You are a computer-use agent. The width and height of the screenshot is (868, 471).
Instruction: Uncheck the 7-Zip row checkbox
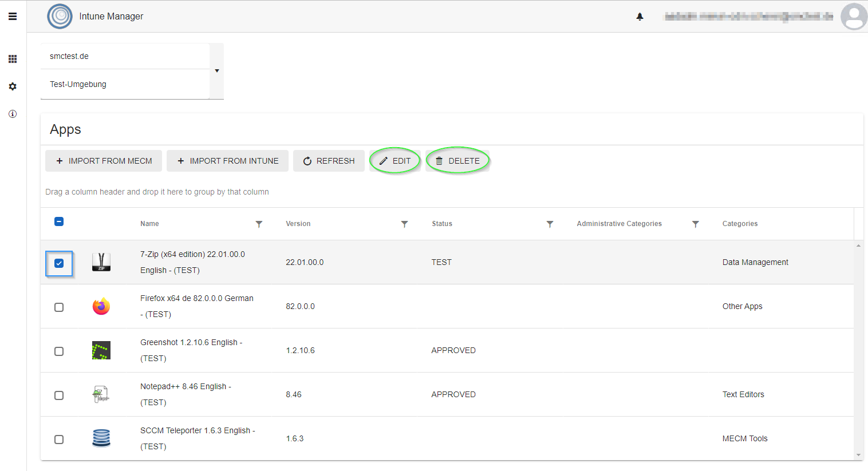pyautogui.click(x=59, y=263)
